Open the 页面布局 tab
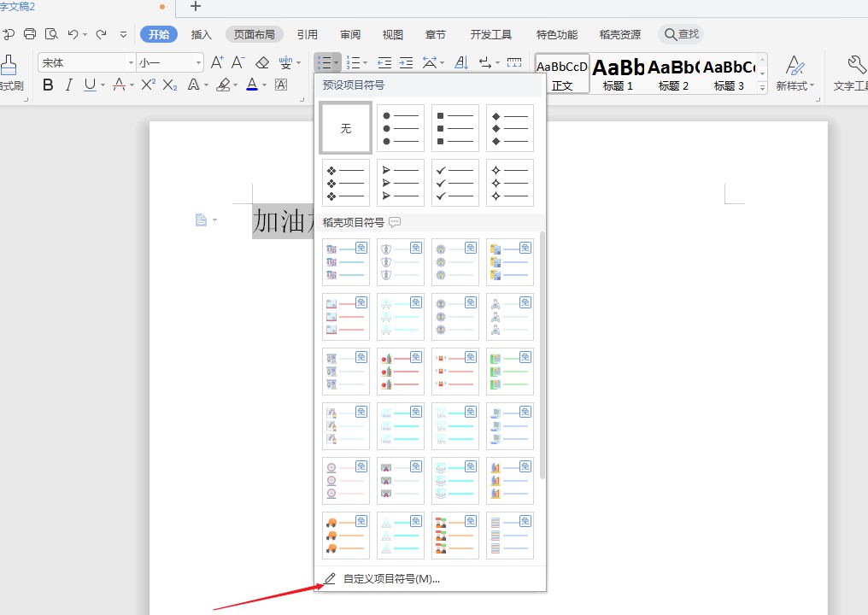The height and width of the screenshot is (615, 868). 254,34
